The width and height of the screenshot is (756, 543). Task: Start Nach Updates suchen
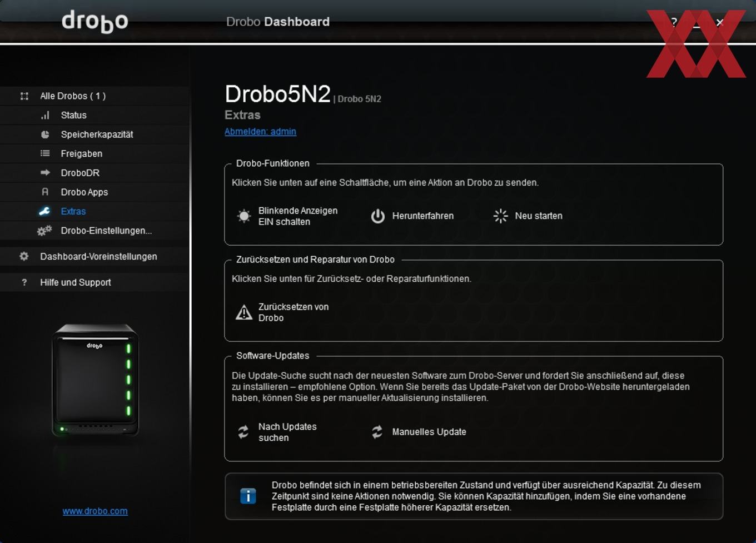click(x=277, y=432)
